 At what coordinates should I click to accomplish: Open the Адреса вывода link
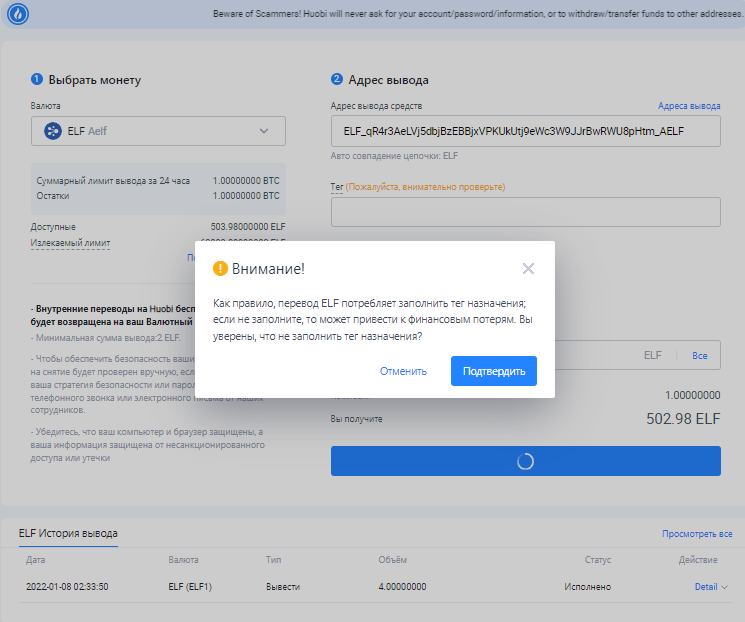[x=689, y=106]
